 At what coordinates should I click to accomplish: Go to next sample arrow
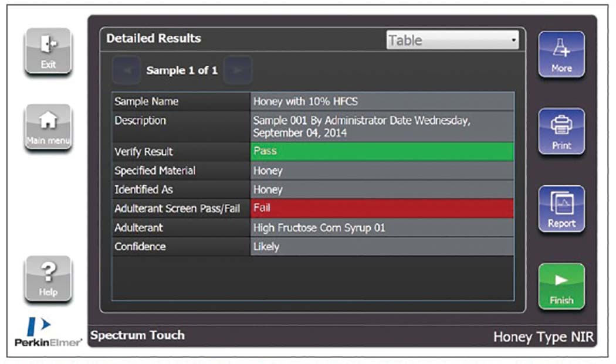pos(238,70)
